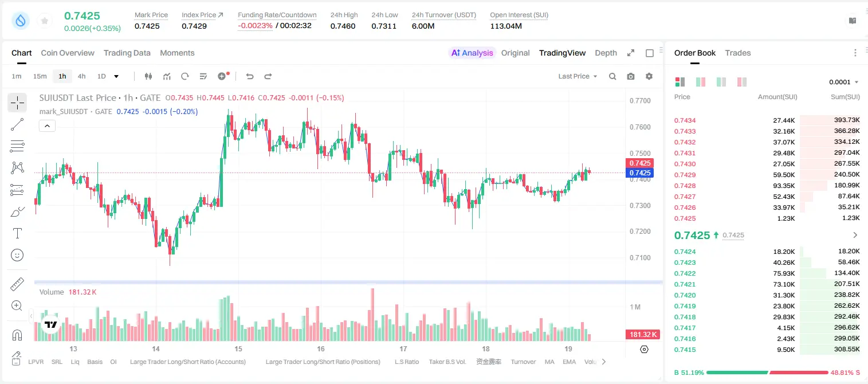868x384 pixels.
Task: Open the Last Price dropdown
Action: pyautogui.click(x=578, y=76)
